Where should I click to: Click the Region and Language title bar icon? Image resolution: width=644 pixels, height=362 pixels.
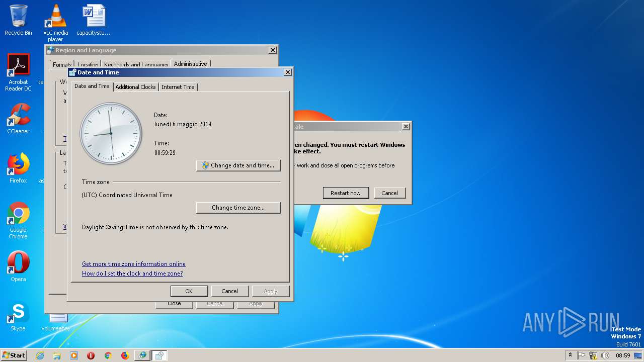tap(50, 50)
